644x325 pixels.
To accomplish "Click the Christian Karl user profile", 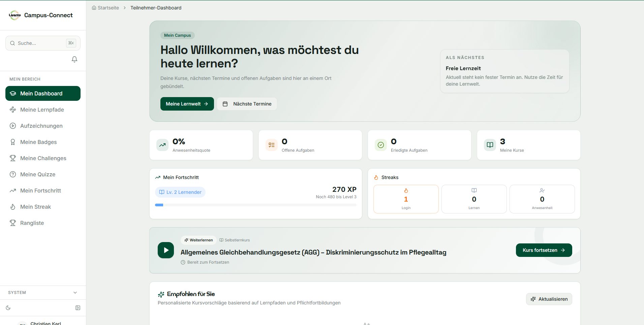I will coord(43,323).
